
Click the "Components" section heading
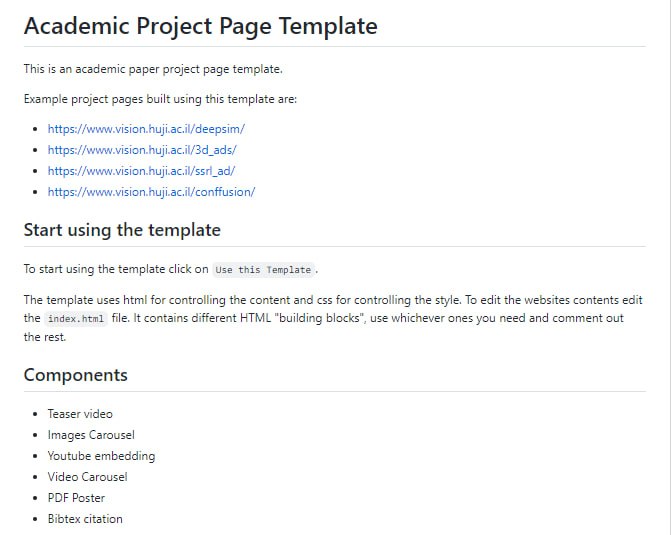76,375
